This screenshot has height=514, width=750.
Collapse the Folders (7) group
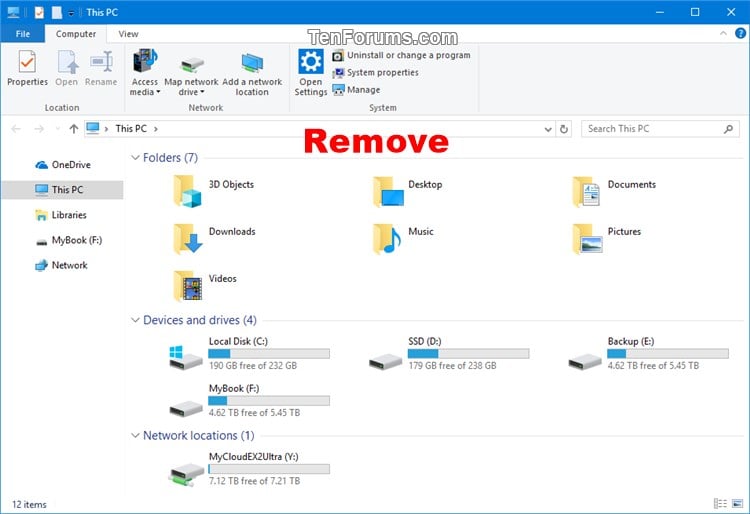135,157
